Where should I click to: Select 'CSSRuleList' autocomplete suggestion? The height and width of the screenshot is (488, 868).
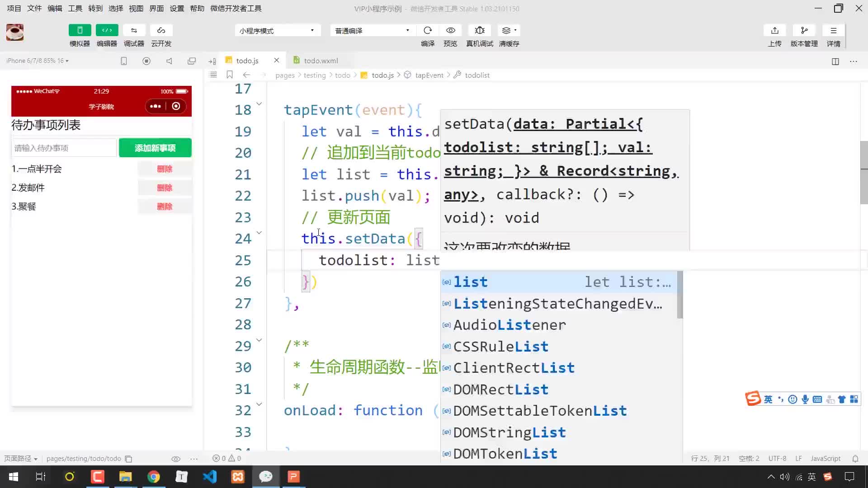pos(559,347)
